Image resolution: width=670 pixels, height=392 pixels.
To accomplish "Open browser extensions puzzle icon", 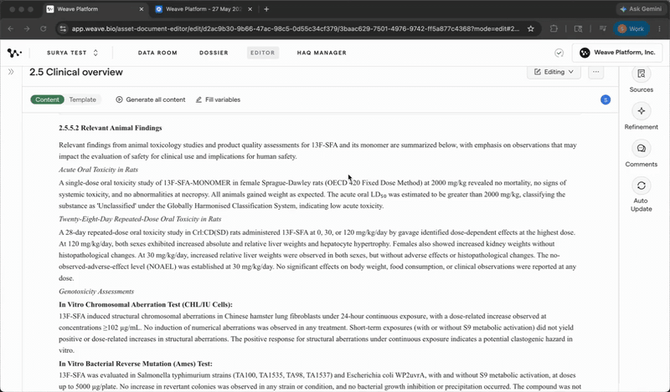I will click(x=554, y=29).
